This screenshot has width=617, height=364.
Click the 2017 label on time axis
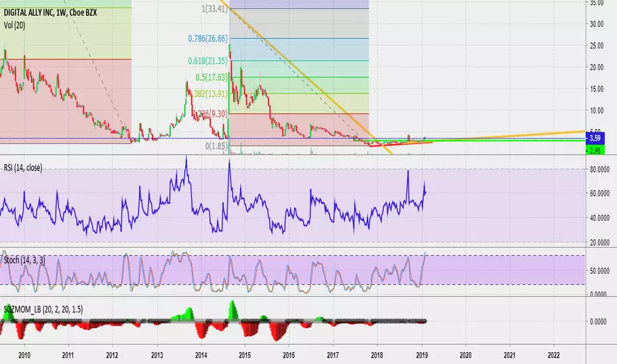[333, 355]
